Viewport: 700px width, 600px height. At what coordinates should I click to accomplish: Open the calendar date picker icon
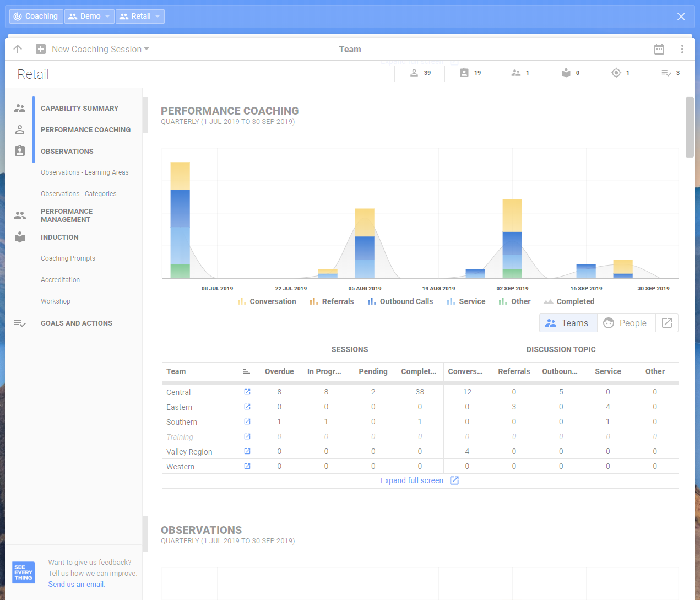[x=659, y=49]
